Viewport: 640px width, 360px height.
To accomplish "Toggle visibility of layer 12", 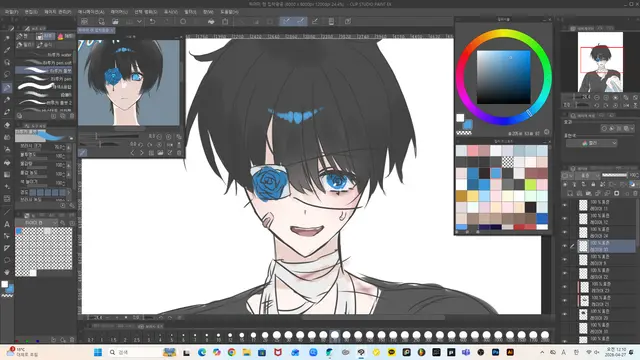I will (x=565, y=218).
